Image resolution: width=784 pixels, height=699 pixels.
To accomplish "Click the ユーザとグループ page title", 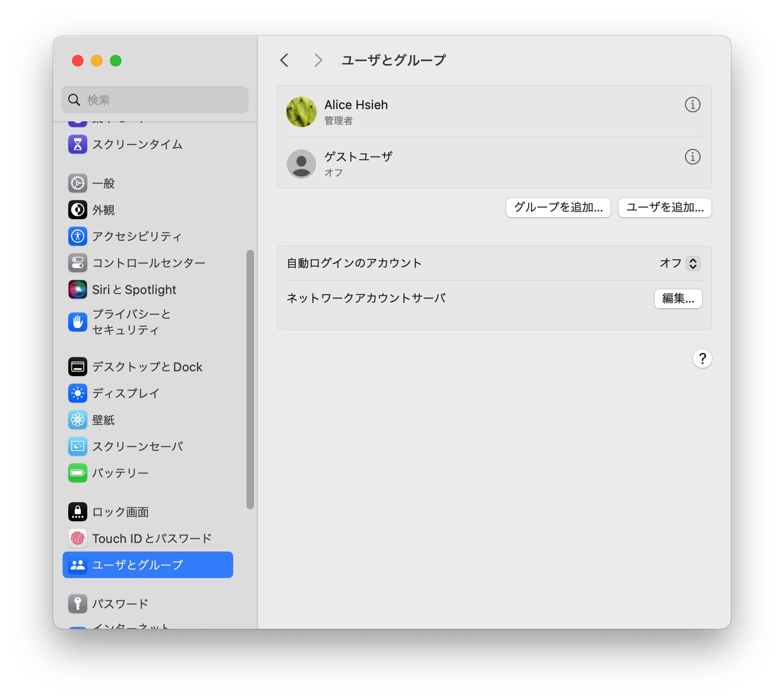I will 394,60.
